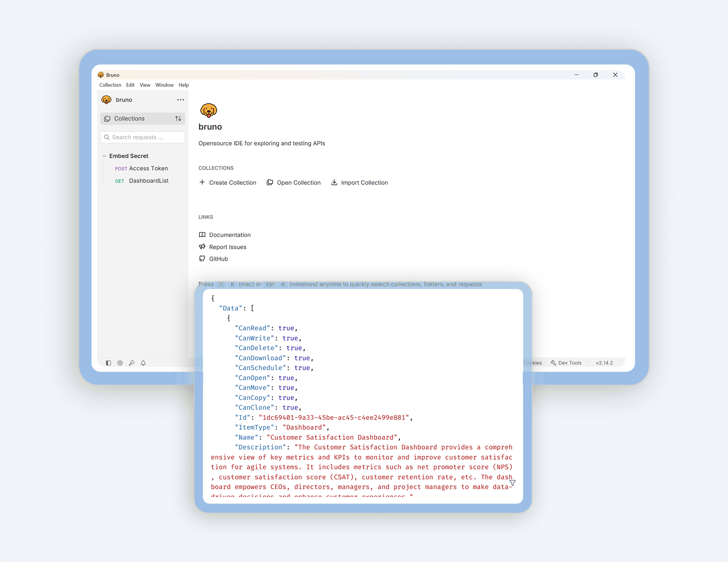Image resolution: width=728 pixels, height=562 pixels.
Task: Click the "CanRead" key in JSON response
Action: point(253,328)
